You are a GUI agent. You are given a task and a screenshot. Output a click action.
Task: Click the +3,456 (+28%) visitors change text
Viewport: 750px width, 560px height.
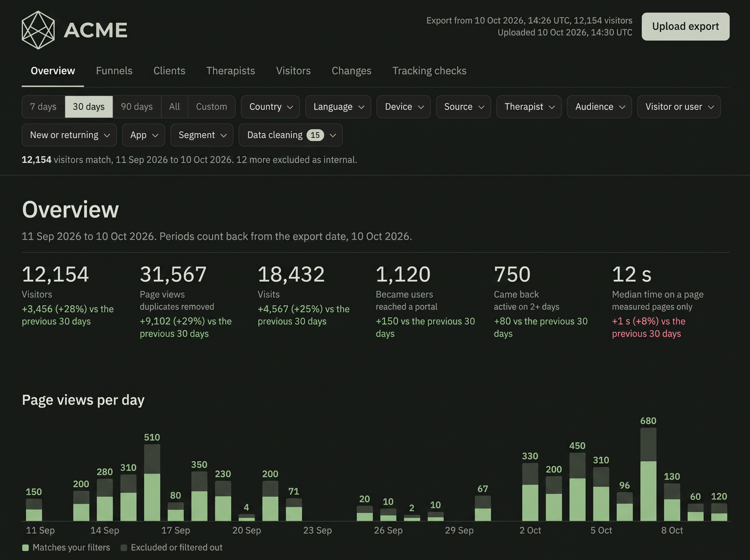68,315
